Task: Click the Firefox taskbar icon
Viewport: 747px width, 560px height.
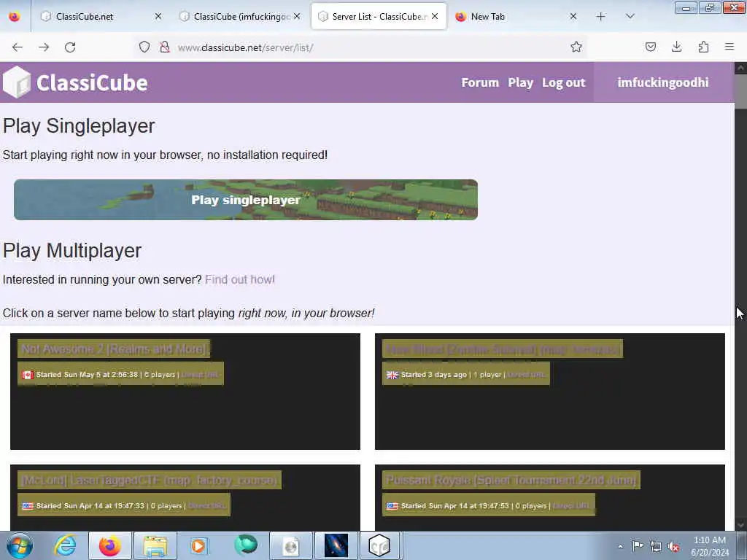Action: click(x=109, y=545)
